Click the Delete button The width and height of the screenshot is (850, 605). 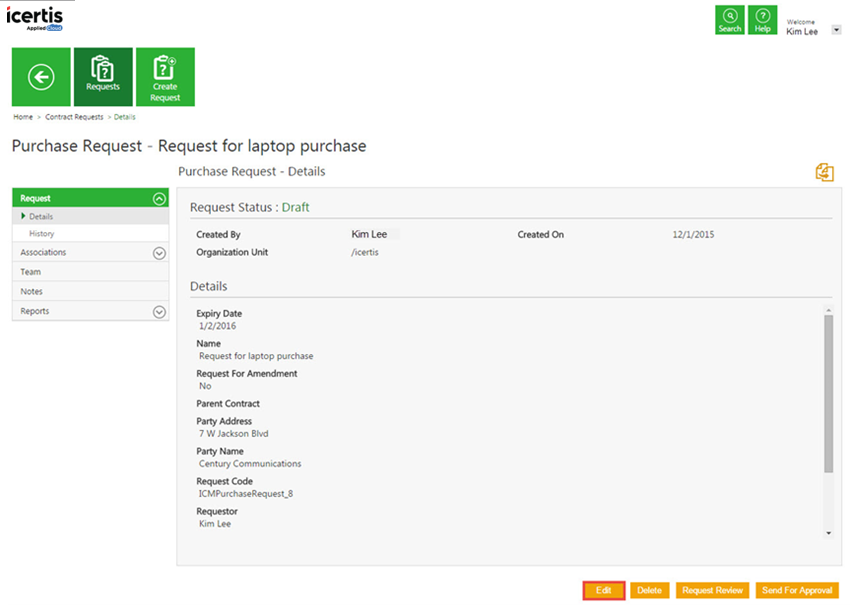pyautogui.click(x=650, y=591)
